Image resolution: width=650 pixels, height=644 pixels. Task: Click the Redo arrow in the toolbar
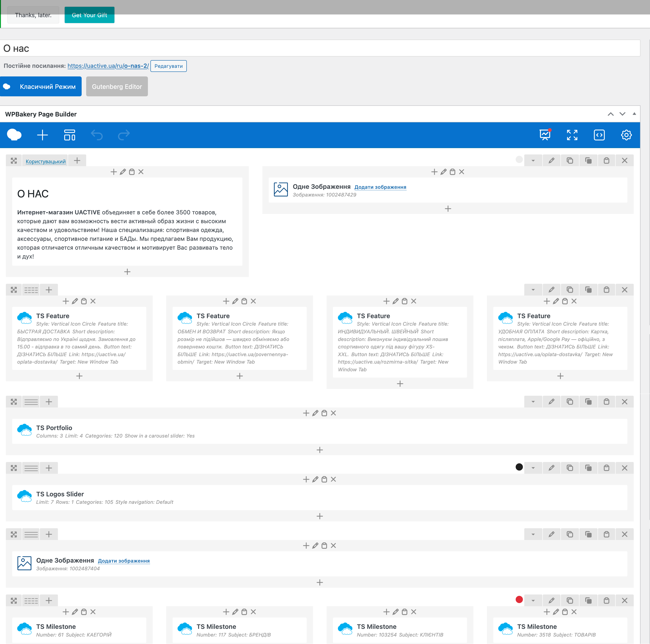[124, 135]
